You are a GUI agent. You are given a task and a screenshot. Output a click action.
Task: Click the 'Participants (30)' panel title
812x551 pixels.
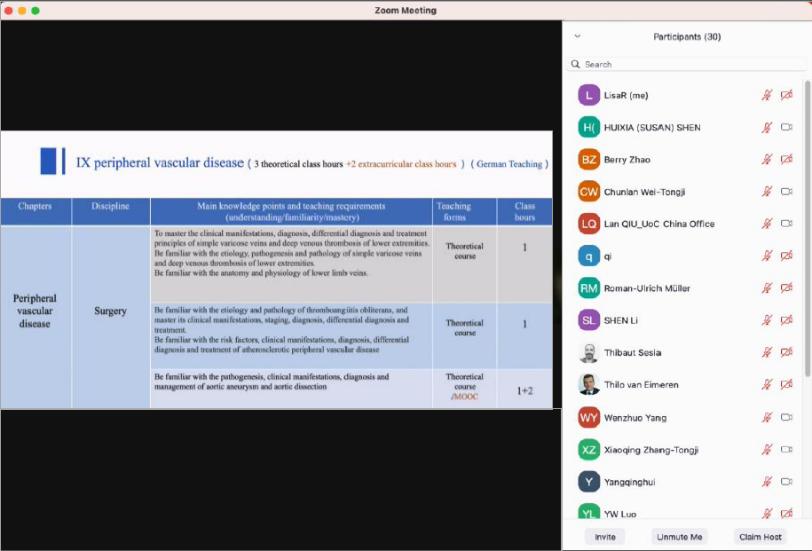[687, 37]
